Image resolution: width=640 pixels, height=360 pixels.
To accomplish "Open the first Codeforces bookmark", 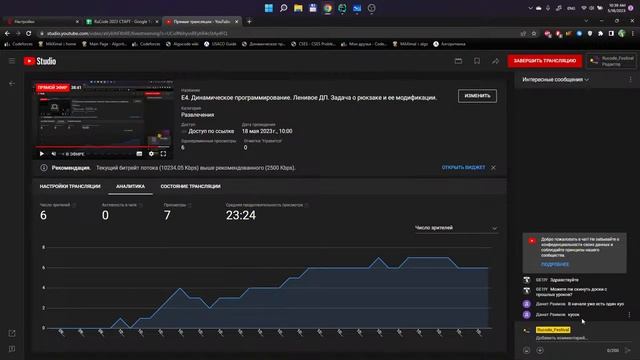I will [18, 44].
